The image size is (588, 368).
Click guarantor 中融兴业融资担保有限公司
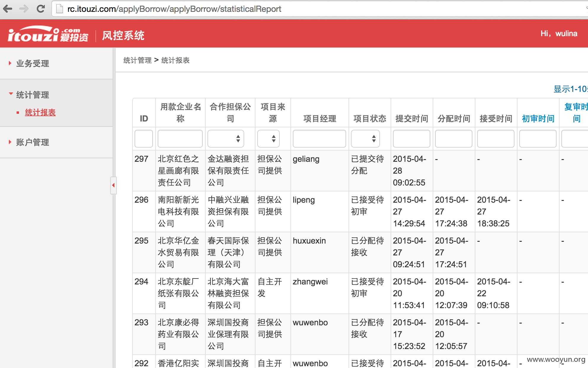pyautogui.click(x=228, y=212)
